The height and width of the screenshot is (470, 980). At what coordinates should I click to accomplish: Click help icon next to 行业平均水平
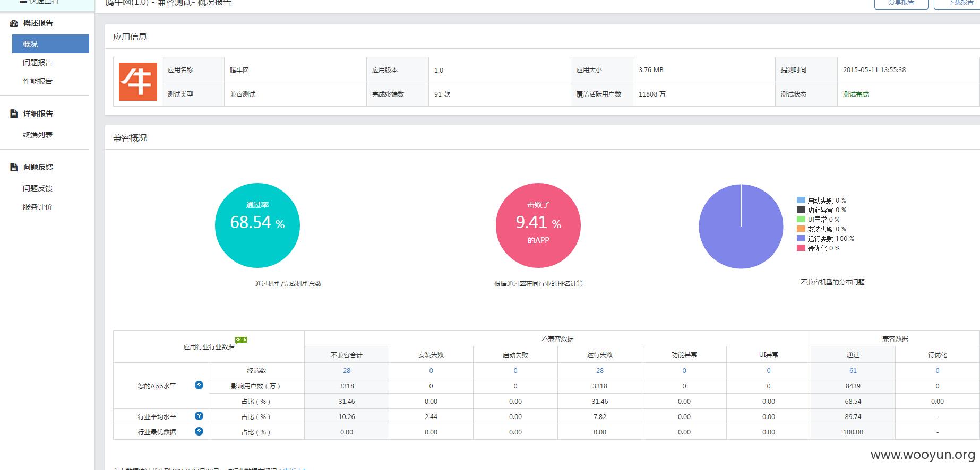[199, 416]
